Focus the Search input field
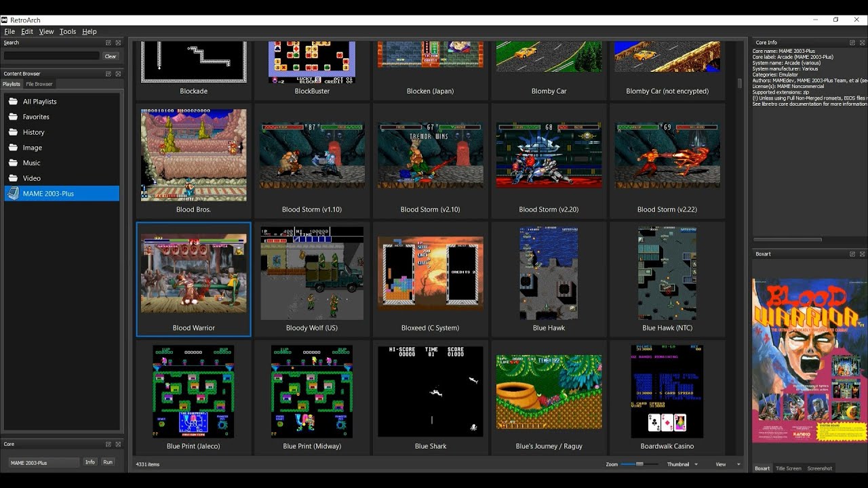The width and height of the screenshot is (868, 488). point(52,56)
